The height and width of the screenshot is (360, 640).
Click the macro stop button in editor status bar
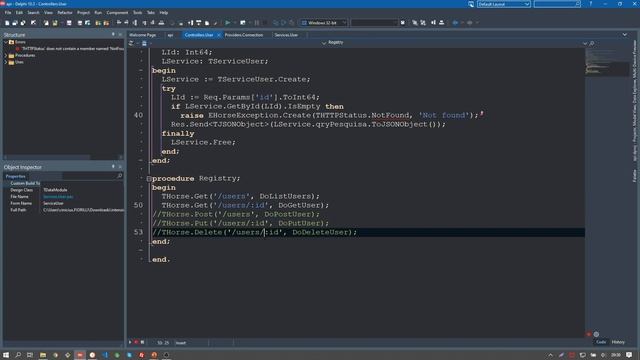point(142,342)
